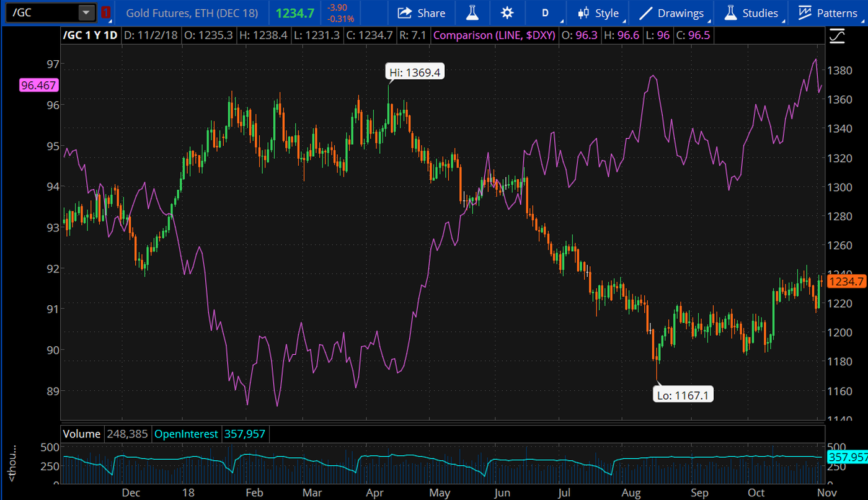Click the pink 96.467 axis price label
The width and height of the screenshot is (868, 500).
click(38, 86)
